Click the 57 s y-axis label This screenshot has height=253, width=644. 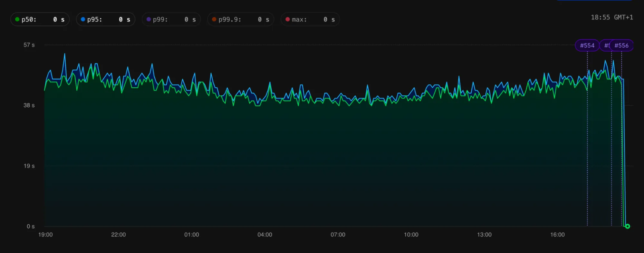(x=29, y=45)
